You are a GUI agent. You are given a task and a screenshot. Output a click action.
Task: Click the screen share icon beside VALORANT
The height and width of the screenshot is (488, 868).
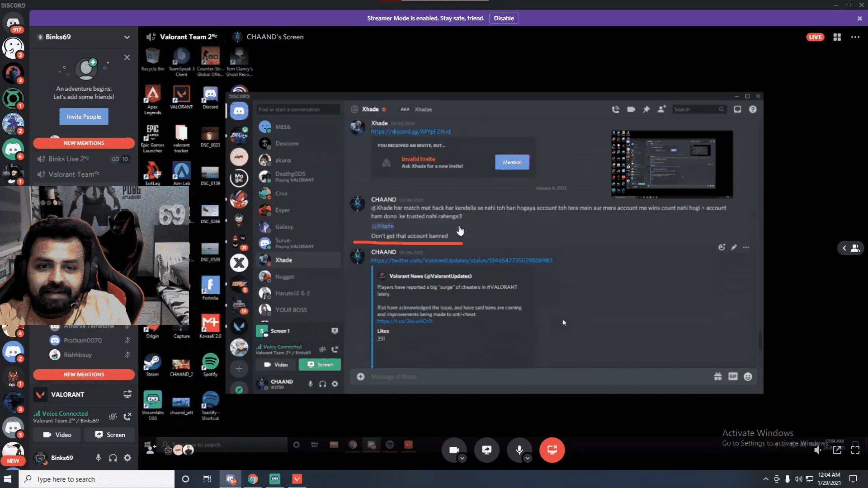click(x=127, y=394)
